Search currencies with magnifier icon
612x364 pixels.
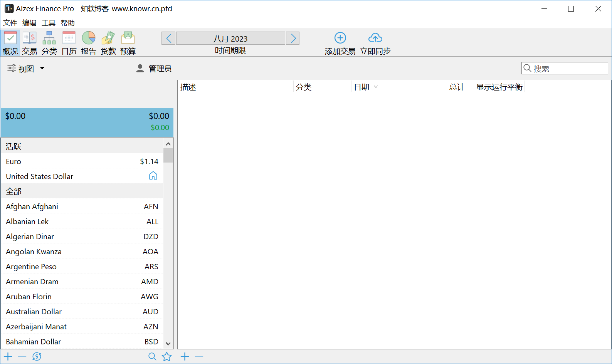pos(152,357)
